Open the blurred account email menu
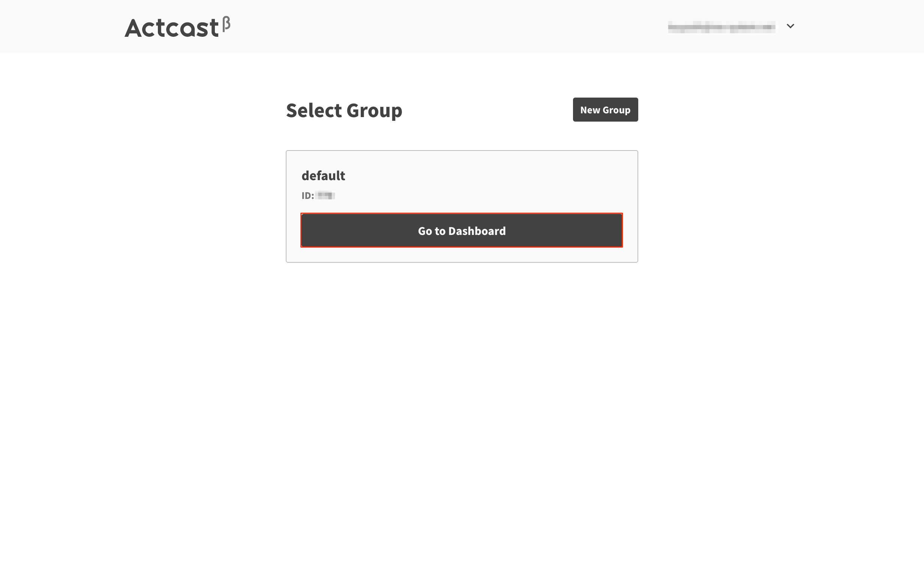 click(x=721, y=27)
